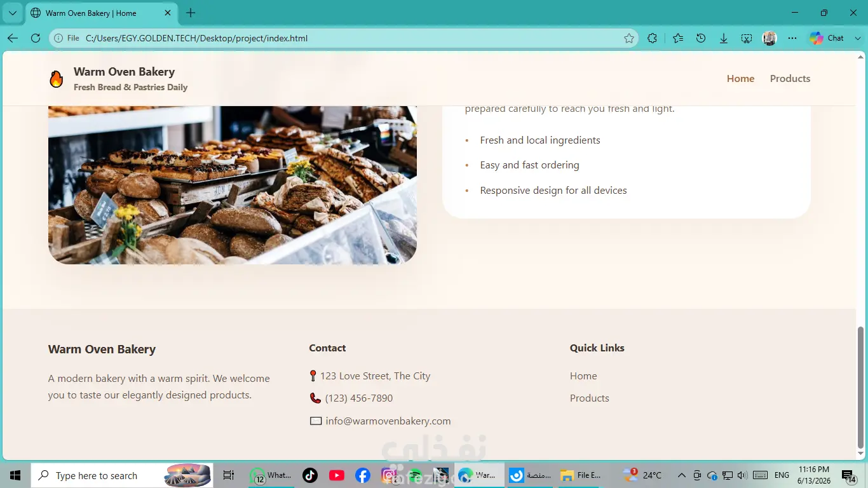This screenshot has height=488, width=868.
Task: Open the Extensions puzzle icon
Action: (x=652, y=38)
